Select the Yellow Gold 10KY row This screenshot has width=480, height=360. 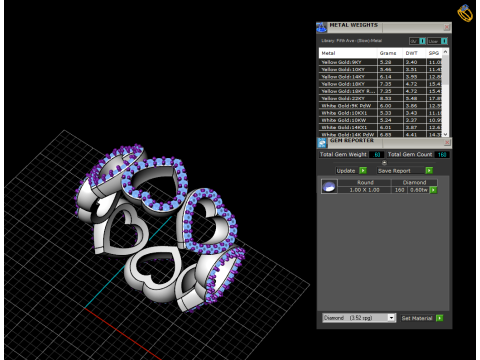tap(380, 69)
